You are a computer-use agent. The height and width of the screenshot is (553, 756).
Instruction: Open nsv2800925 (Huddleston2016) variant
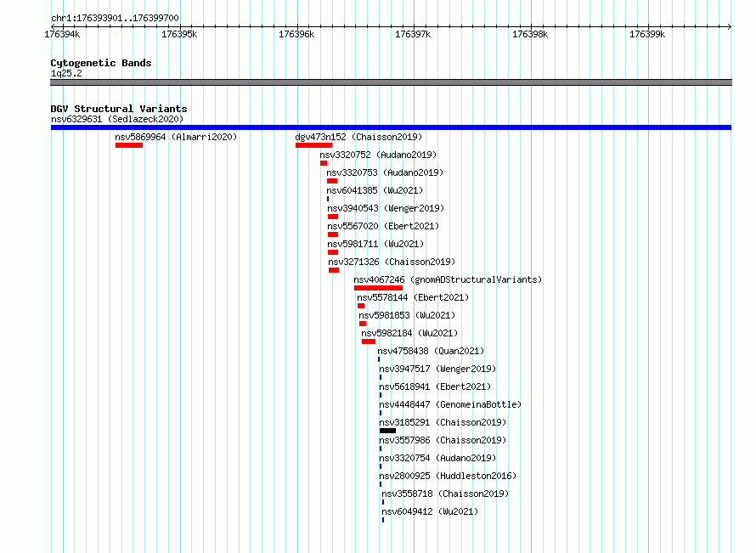[448, 476]
